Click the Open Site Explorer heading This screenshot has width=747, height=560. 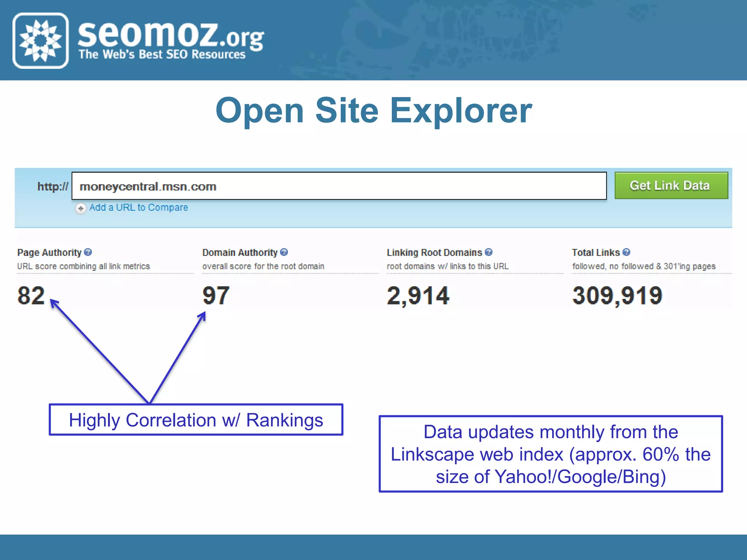point(374,112)
